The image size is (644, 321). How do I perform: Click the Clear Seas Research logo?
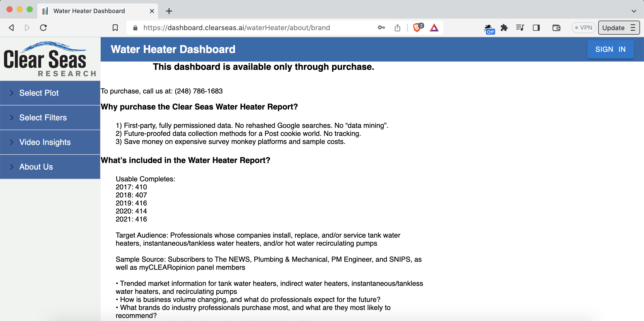tap(49, 58)
